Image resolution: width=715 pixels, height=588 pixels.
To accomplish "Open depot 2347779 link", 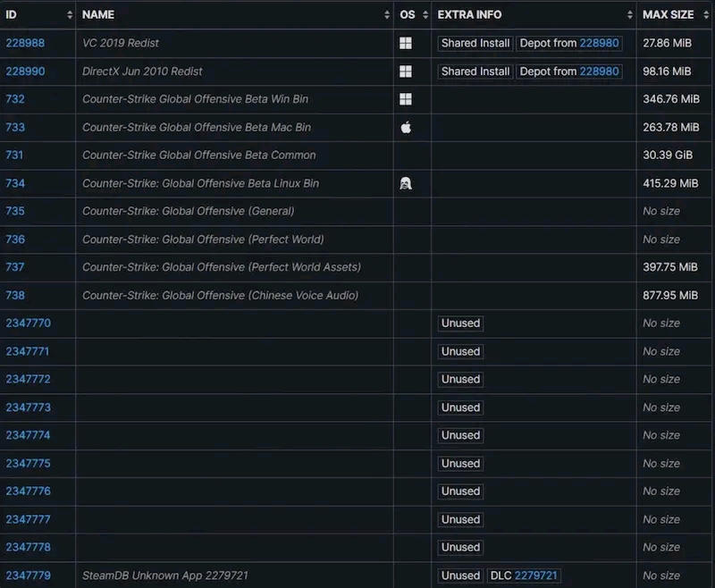I will [x=29, y=576].
